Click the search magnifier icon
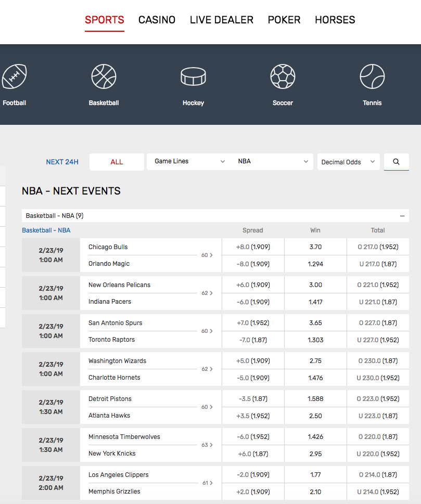421x504 pixels. (396, 162)
